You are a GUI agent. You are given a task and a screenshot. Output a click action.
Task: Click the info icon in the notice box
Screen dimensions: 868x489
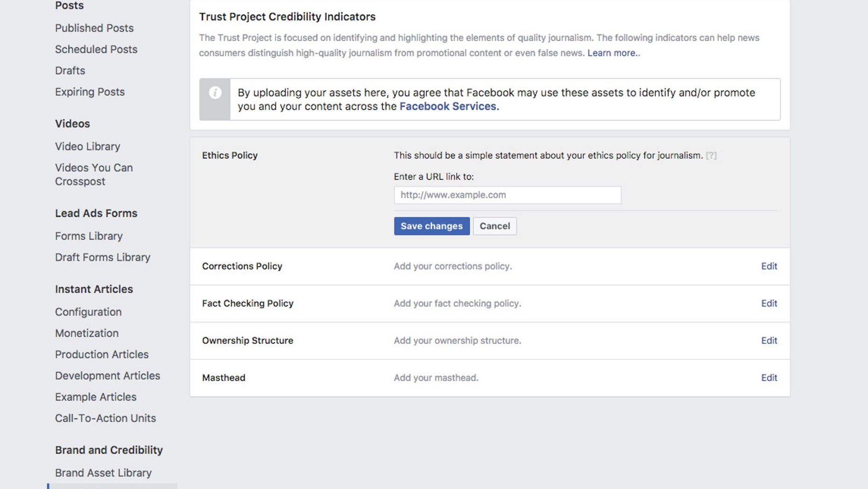[215, 92]
